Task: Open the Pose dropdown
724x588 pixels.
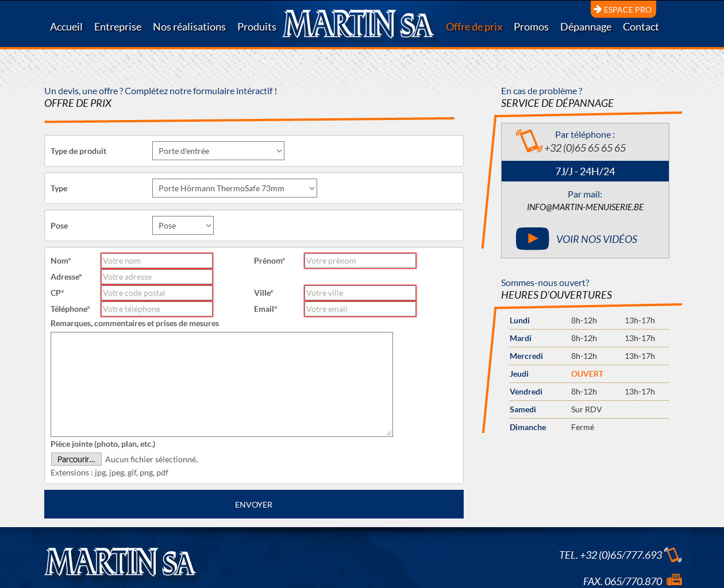Action: [x=183, y=226]
